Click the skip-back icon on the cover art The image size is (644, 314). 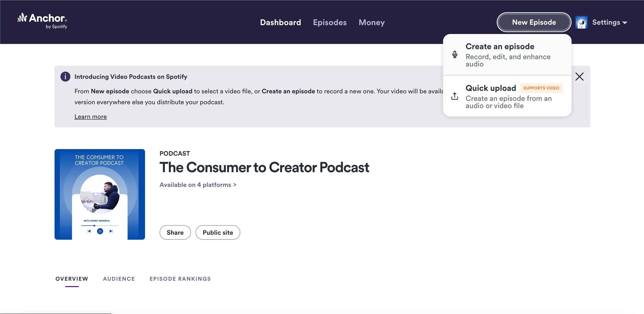pos(89,231)
